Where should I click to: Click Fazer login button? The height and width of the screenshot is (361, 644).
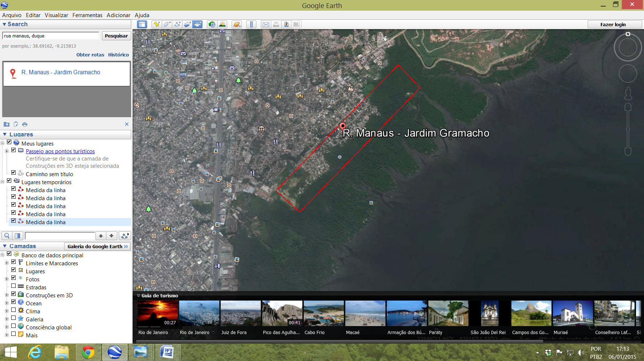(x=614, y=24)
